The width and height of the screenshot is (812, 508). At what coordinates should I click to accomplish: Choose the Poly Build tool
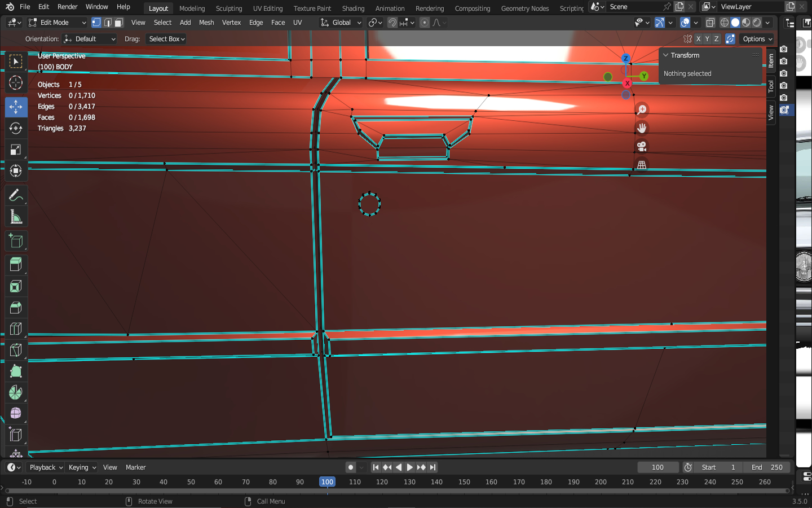tap(16, 371)
